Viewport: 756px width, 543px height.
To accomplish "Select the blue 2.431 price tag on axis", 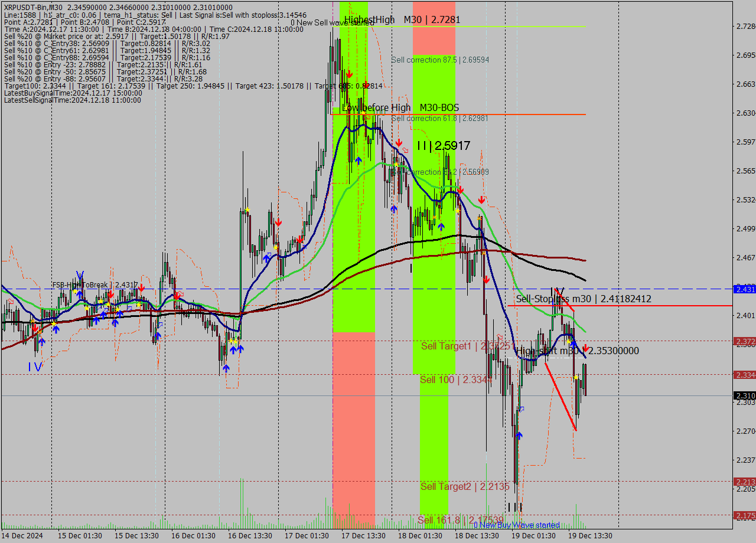I will click(x=744, y=289).
